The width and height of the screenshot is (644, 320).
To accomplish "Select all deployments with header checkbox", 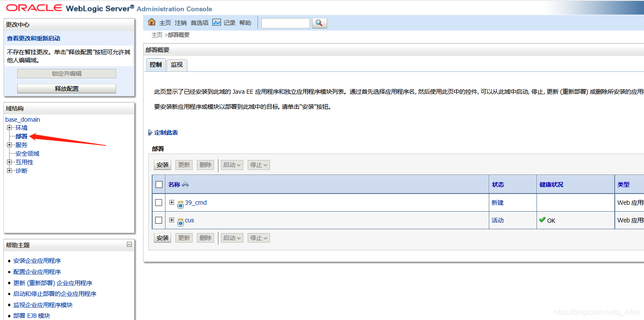I will click(x=159, y=185).
